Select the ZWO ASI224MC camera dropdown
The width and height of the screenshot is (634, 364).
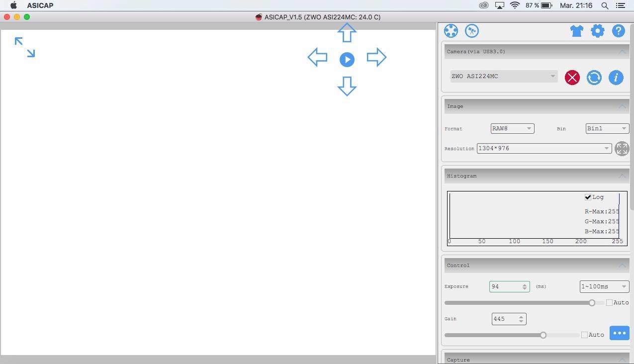504,76
